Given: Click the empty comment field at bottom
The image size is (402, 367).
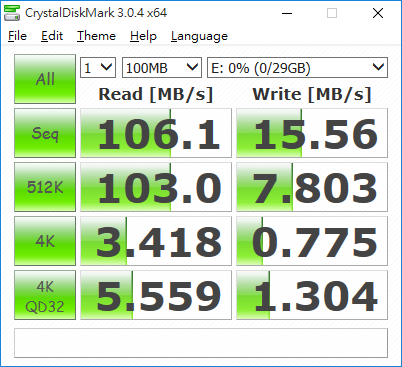Looking at the screenshot, I should (201, 343).
